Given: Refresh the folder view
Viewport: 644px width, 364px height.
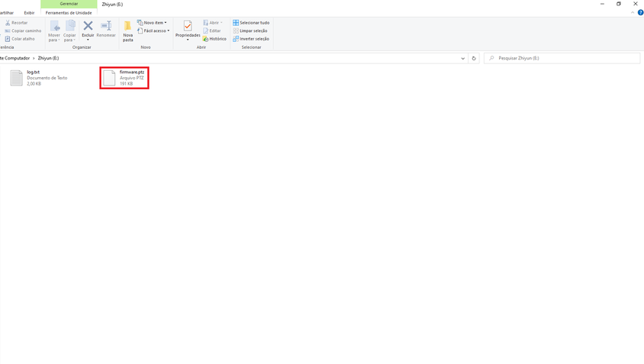Looking at the screenshot, I should tap(474, 58).
